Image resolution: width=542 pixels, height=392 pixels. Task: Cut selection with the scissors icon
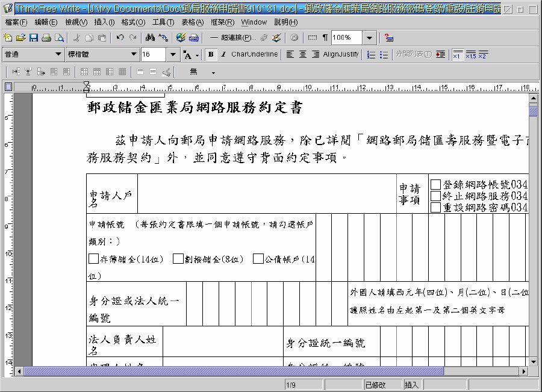coord(76,37)
